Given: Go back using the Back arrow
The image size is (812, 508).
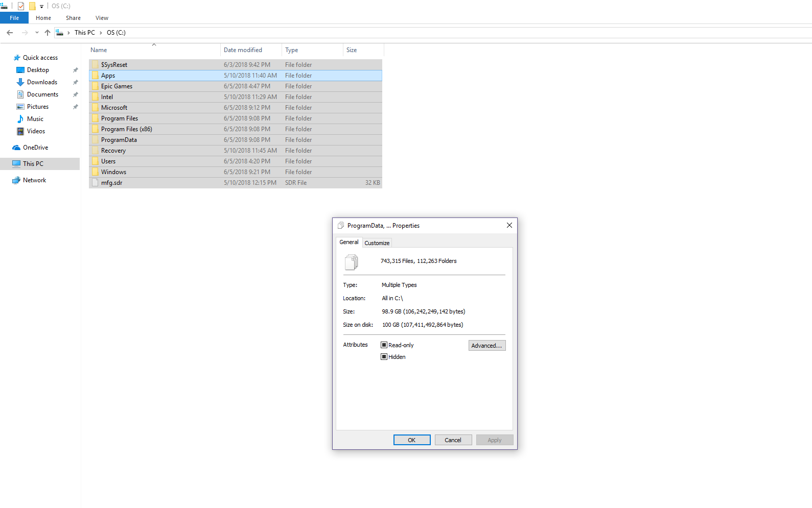Looking at the screenshot, I should (x=10, y=33).
